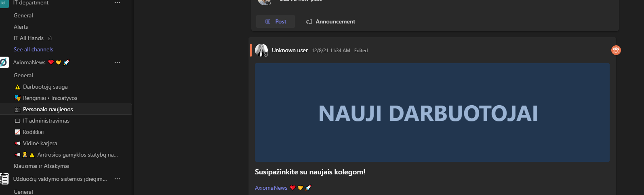Expand See all channels link

click(34, 49)
